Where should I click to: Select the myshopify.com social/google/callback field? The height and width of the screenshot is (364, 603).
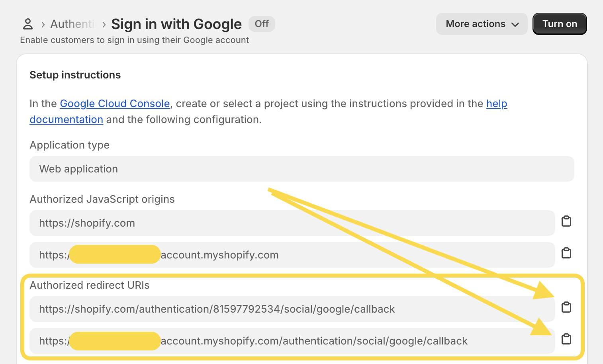292,341
